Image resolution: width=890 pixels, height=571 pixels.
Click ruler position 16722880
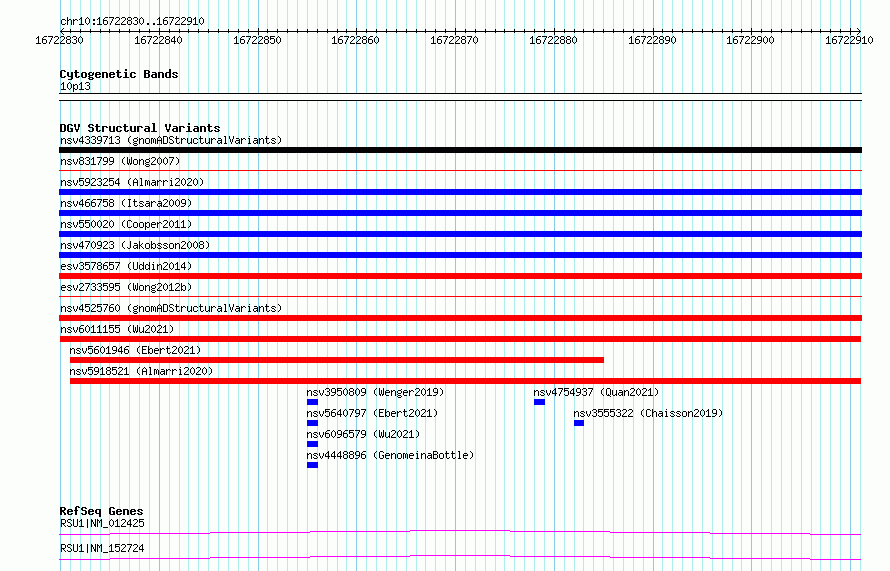click(x=553, y=40)
